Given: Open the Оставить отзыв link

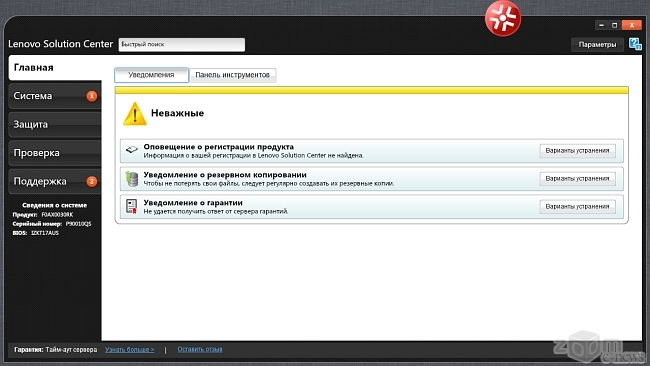Looking at the screenshot, I should (x=200, y=349).
